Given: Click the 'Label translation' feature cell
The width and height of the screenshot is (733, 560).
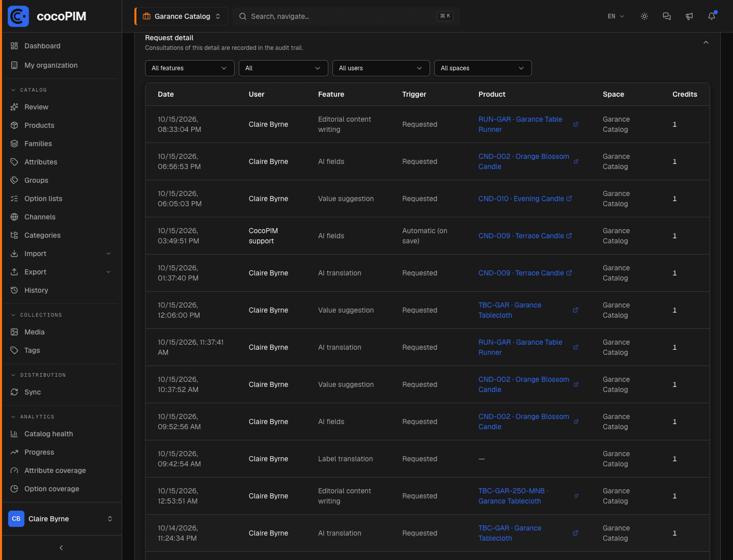Looking at the screenshot, I should click(x=346, y=459).
